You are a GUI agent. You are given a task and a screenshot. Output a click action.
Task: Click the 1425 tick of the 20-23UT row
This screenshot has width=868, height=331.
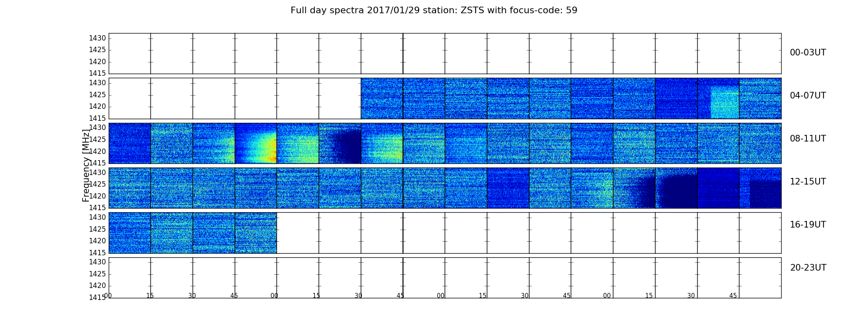click(98, 274)
